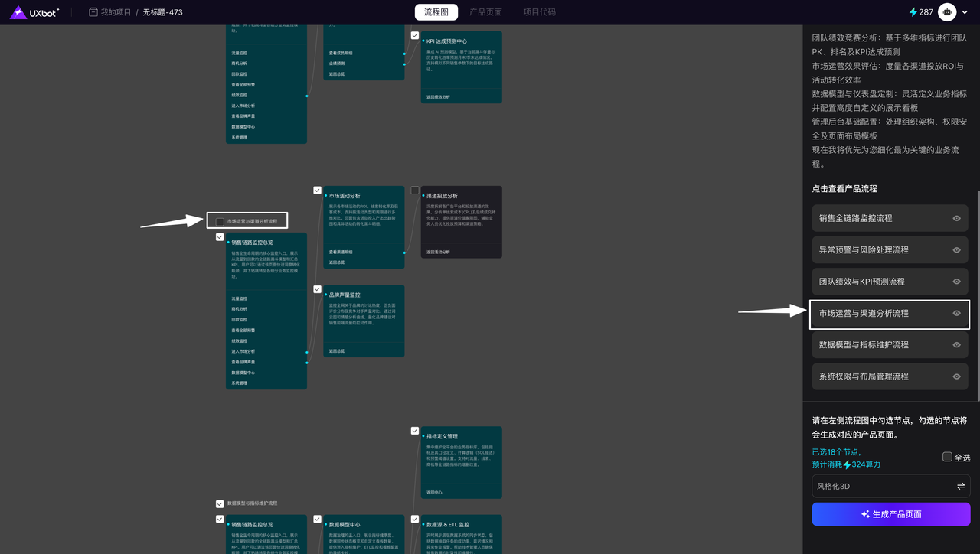Open the 风格化3D style dropdown
Viewport: 980px width, 554px height.
[880, 487]
